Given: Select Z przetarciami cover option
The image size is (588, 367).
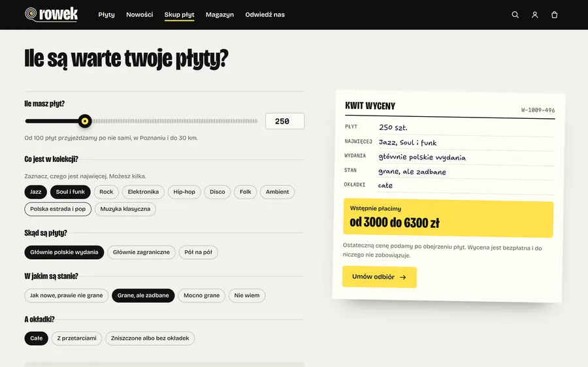Looking at the screenshot, I should 77,338.
